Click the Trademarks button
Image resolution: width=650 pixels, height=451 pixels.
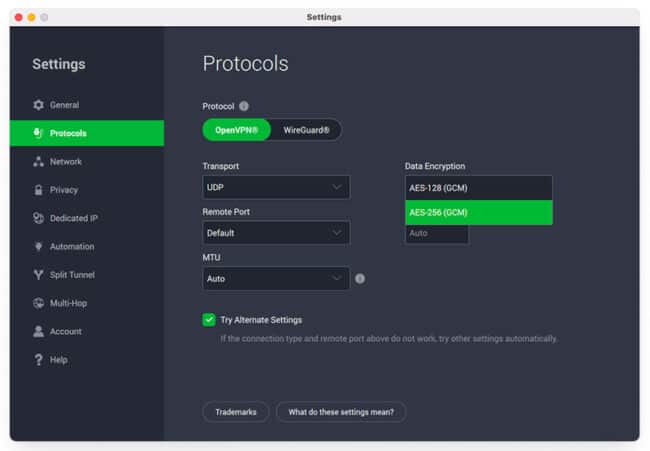235,412
